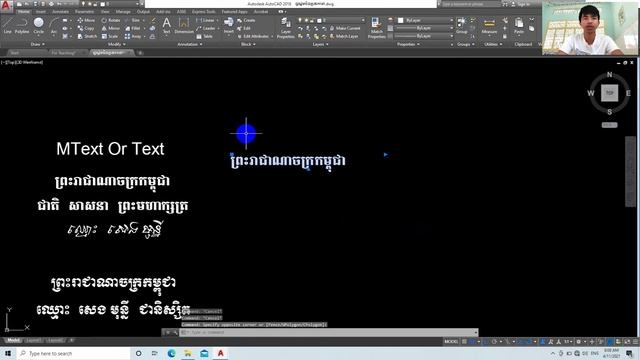This screenshot has width=640, height=360.
Task: Click TOP face of the ViewCube
Action: pyautogui.click(x=609, y=93)
